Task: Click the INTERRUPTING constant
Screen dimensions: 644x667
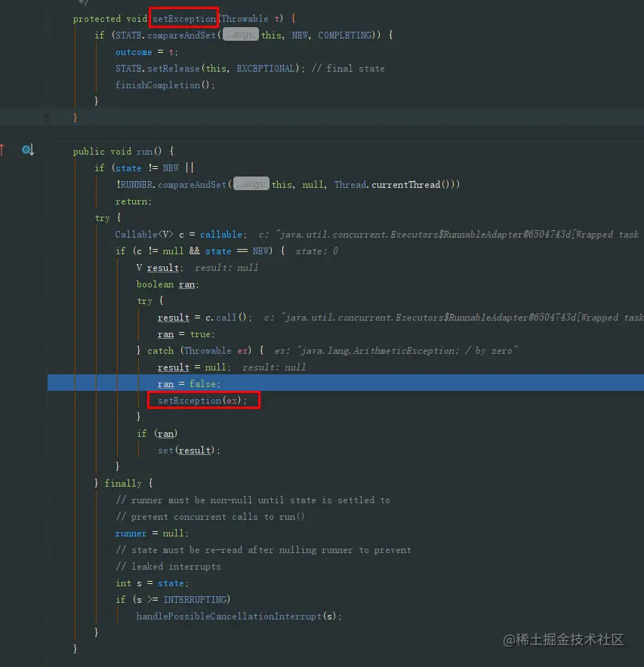Action: (195, 599)
